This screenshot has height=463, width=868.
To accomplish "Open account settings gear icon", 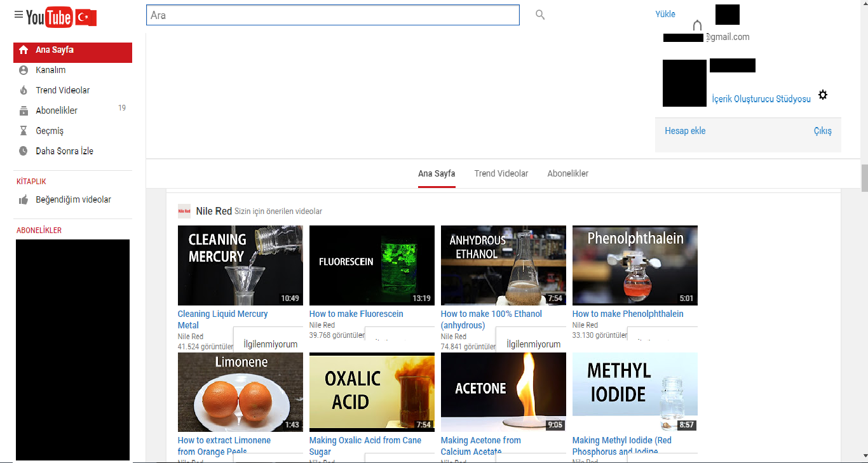I will pos(823,95).
